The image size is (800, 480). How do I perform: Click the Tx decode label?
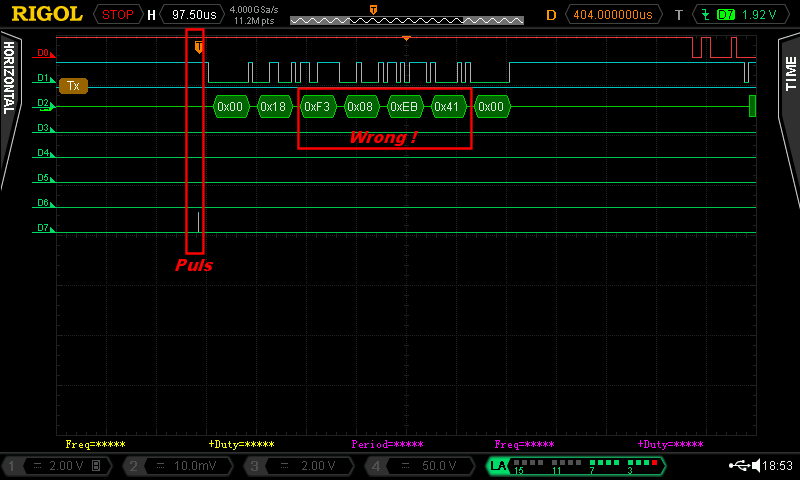73,86
